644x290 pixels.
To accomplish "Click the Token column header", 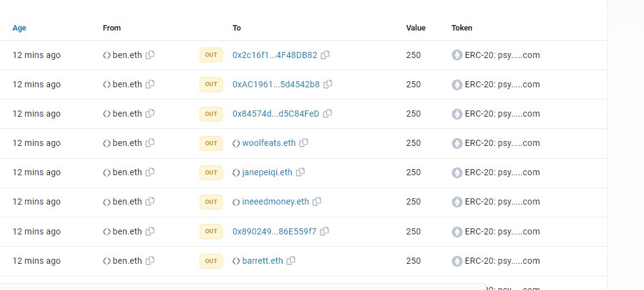I will click(461, 28).
